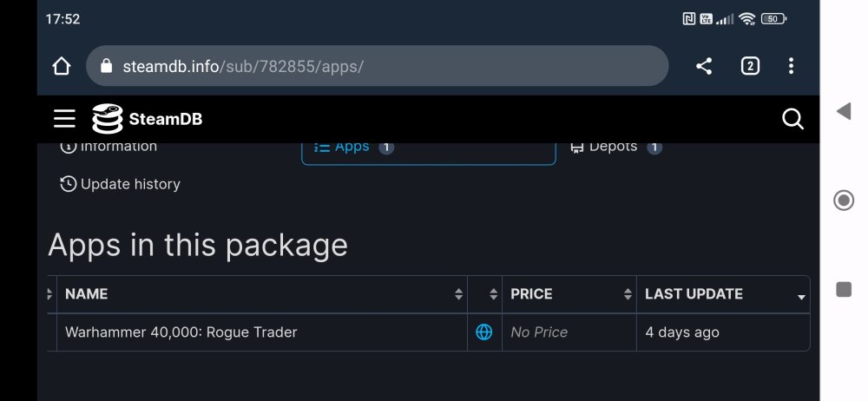Screen dimensions: 868x401
Task: Sort the table by the PRICE column
Action: [569, 294]
